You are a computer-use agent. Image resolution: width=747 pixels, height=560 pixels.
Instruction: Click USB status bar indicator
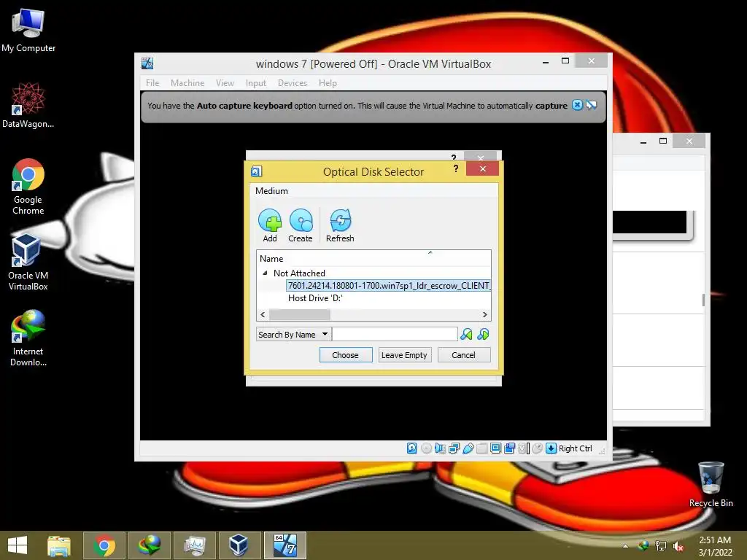[468, 448]
